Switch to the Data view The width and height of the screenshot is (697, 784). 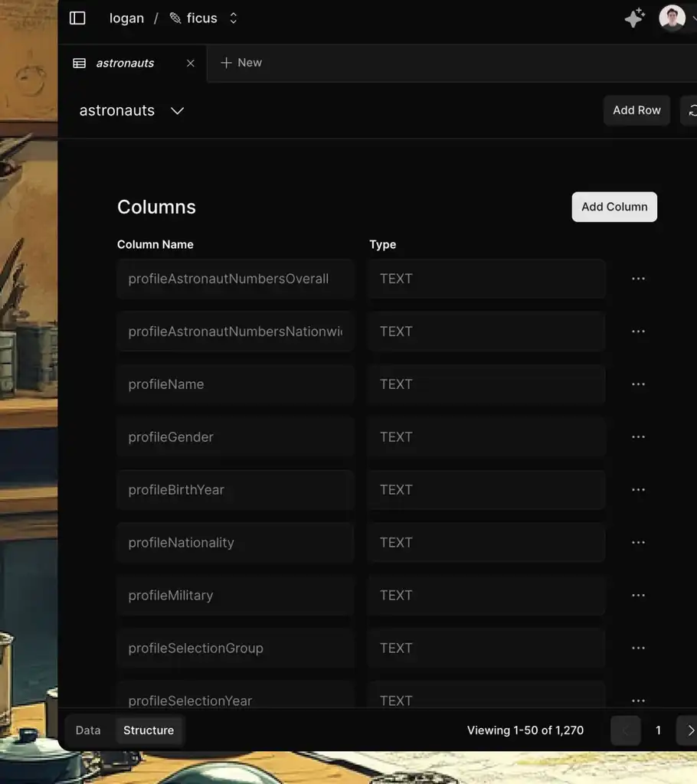[x=88, y=730]
